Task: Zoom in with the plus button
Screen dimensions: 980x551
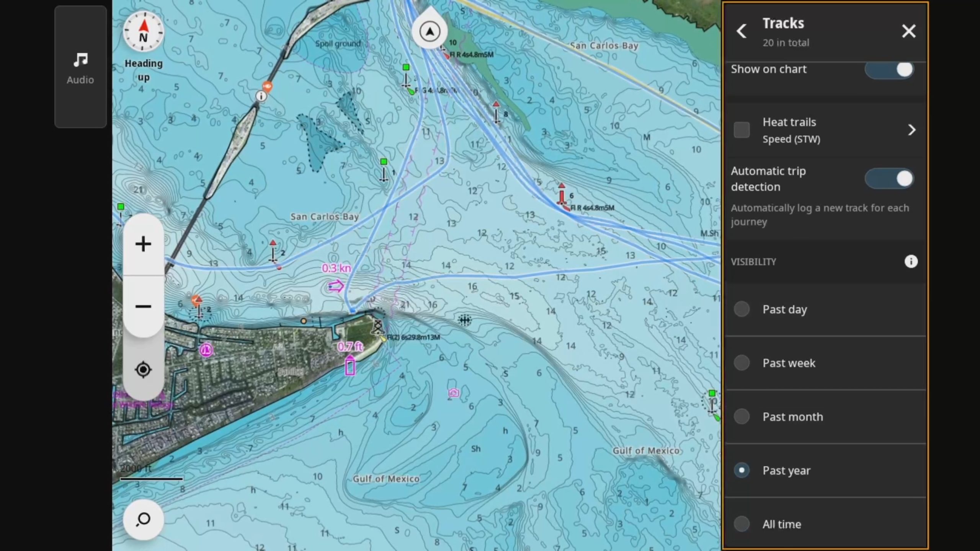Action: click(x=143, y=244)
